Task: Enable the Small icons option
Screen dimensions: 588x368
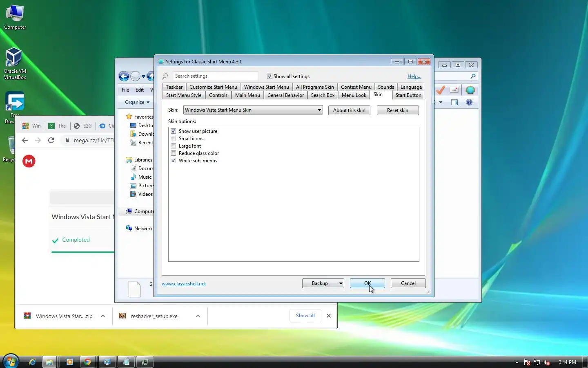Action: point(174,139)
